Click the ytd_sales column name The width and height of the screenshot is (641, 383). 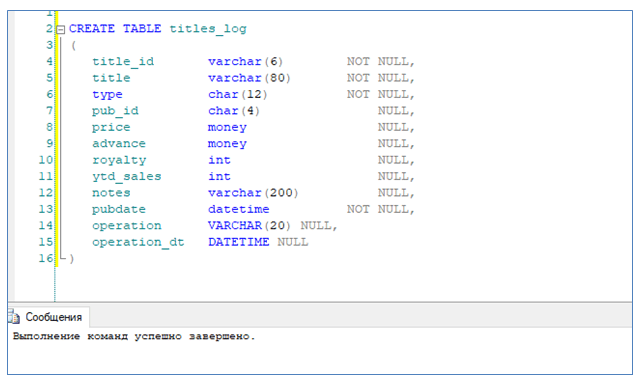pyautogui.click(x=127, y=177)
